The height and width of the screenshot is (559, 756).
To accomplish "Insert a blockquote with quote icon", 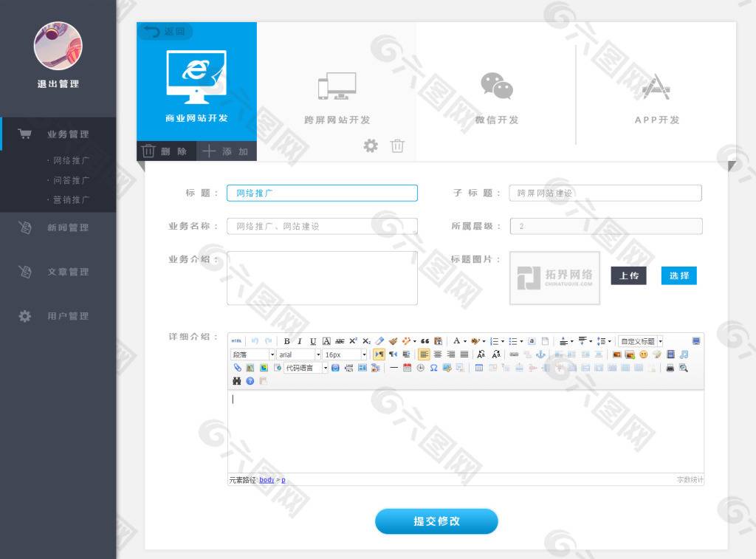I will click(x=425, y=341).
